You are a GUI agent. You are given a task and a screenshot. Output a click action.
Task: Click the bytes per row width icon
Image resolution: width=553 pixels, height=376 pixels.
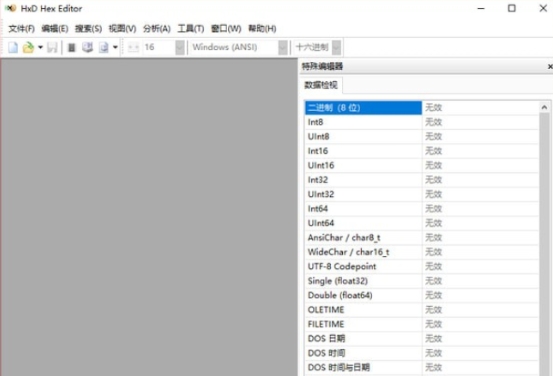click(x=133, y=47)
